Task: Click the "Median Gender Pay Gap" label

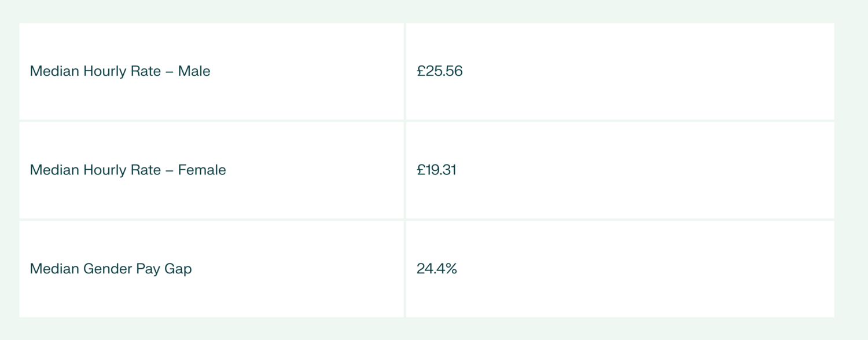Action: click(111, 269)
